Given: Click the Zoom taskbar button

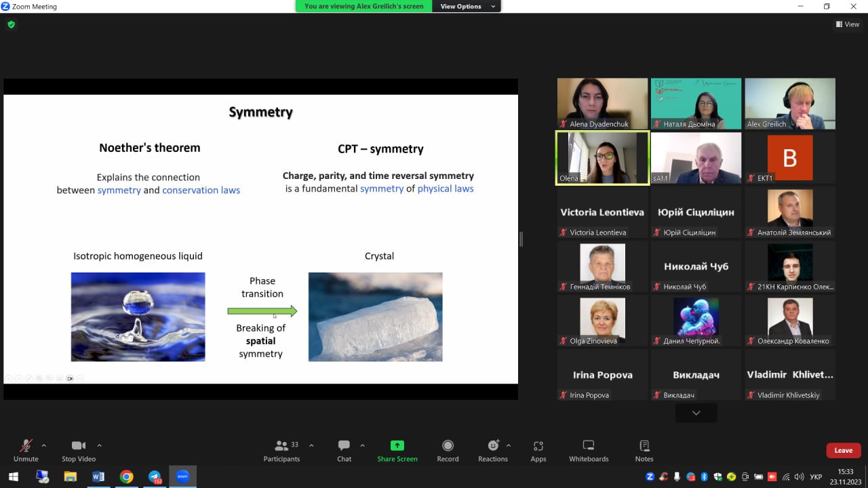Looking at the screenshot, I should click(182, 476).
